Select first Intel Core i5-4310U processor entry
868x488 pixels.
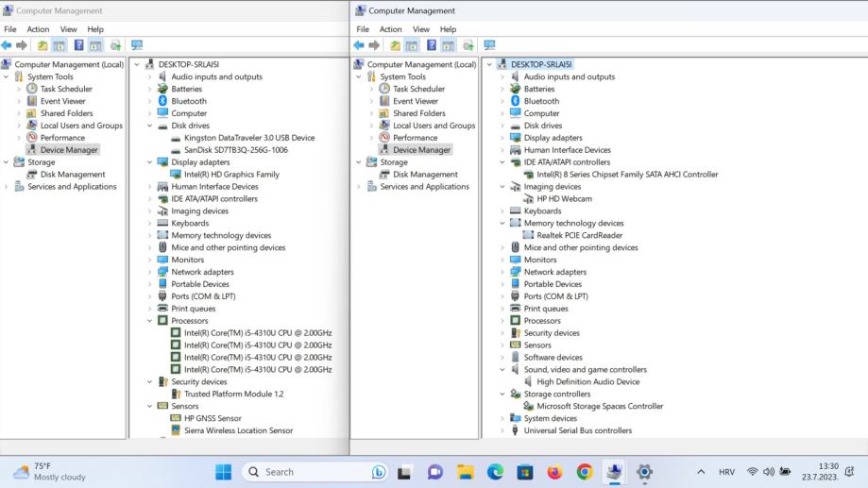pyautogui.click(x=258, y=333)
